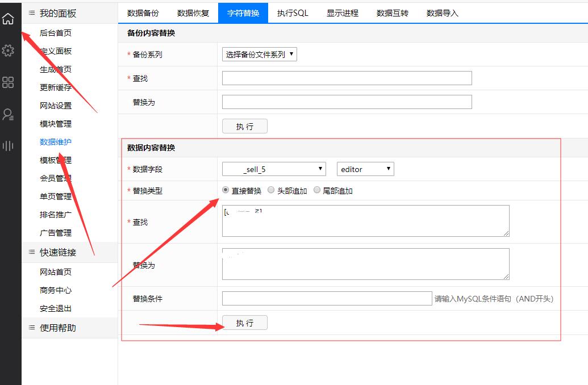Click the home icon in the dark sidebar
This screenshot has width=588, height=385.
click(8, 19)
